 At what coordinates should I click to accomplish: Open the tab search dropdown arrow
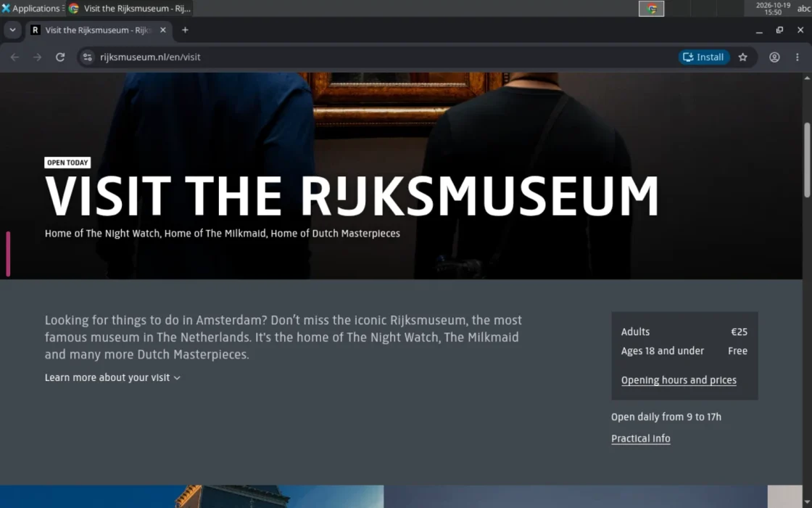pos(12,30)
